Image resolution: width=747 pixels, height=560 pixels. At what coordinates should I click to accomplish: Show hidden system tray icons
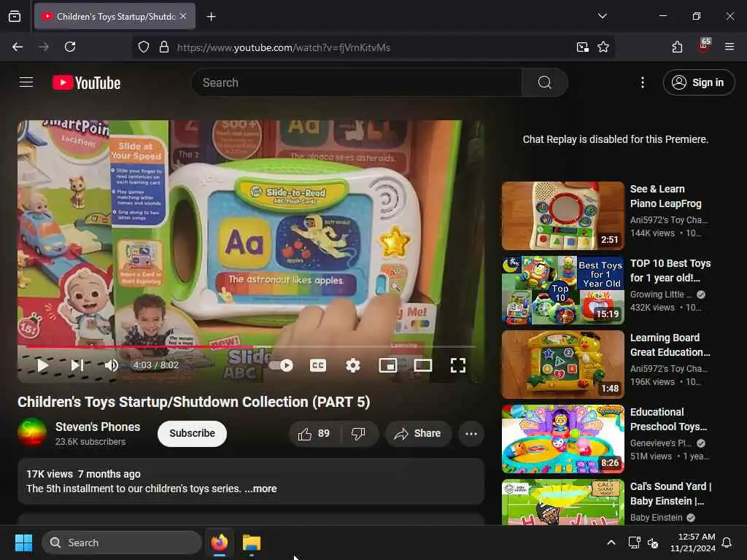point(611,542)
